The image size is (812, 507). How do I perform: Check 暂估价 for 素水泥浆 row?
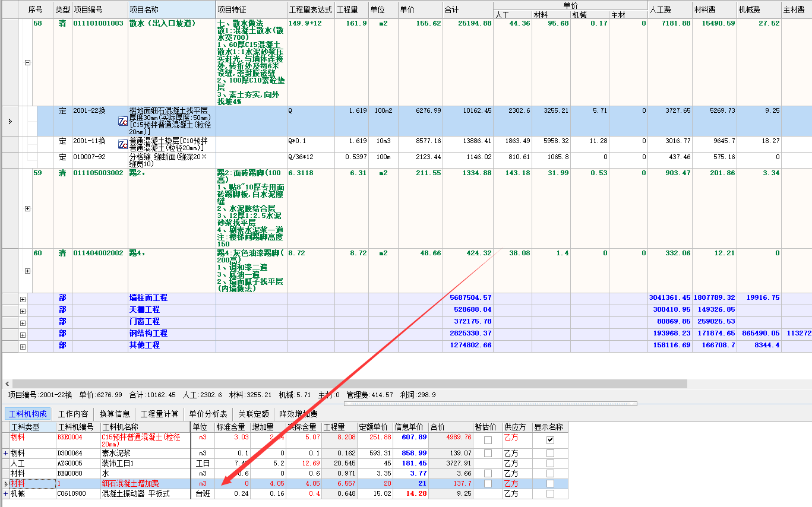tap(488, 453)
